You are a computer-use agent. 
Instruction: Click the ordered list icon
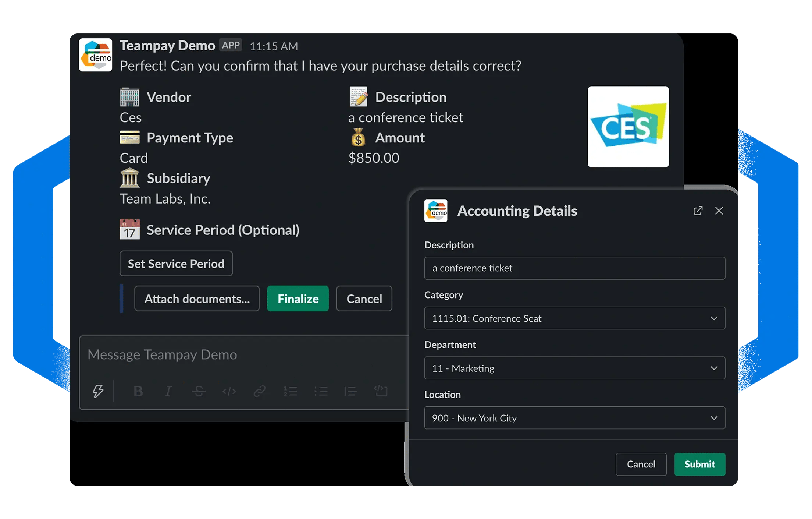click(x=290, y=391)
